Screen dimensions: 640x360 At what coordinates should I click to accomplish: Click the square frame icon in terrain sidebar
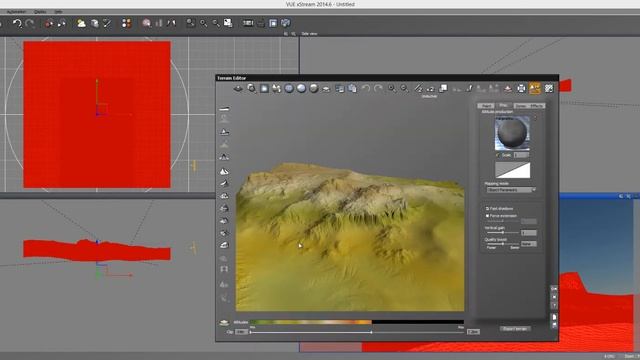[224, 269]
